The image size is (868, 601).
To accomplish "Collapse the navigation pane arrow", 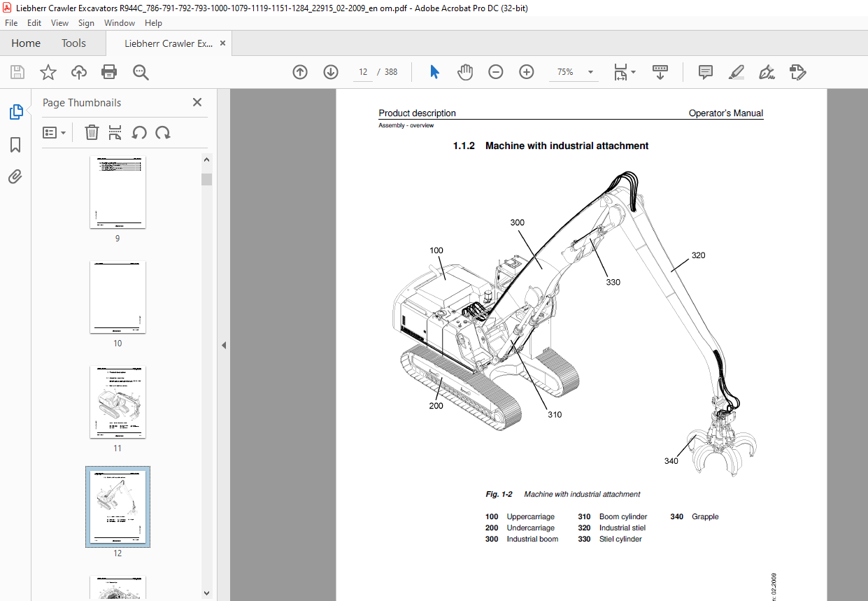I will pos(225,345).
